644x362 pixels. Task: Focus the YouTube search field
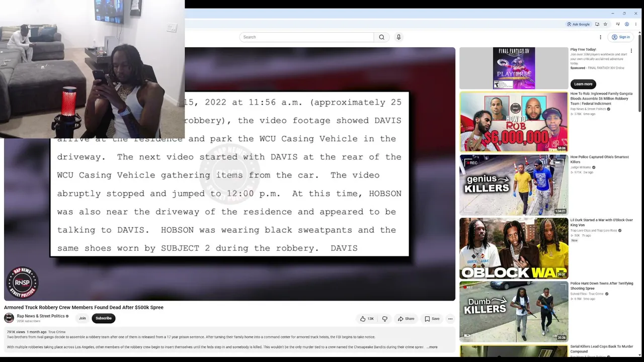click(x=307, y=37)
